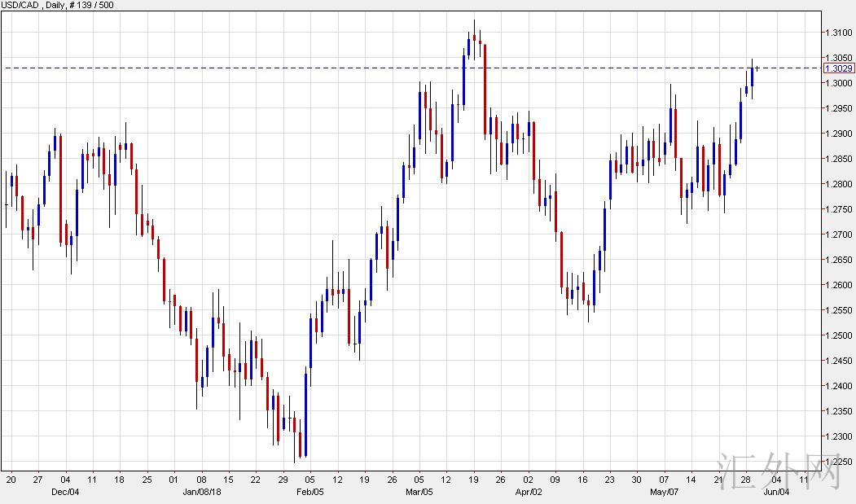Select the Dec/04 month label

point(65,492)
